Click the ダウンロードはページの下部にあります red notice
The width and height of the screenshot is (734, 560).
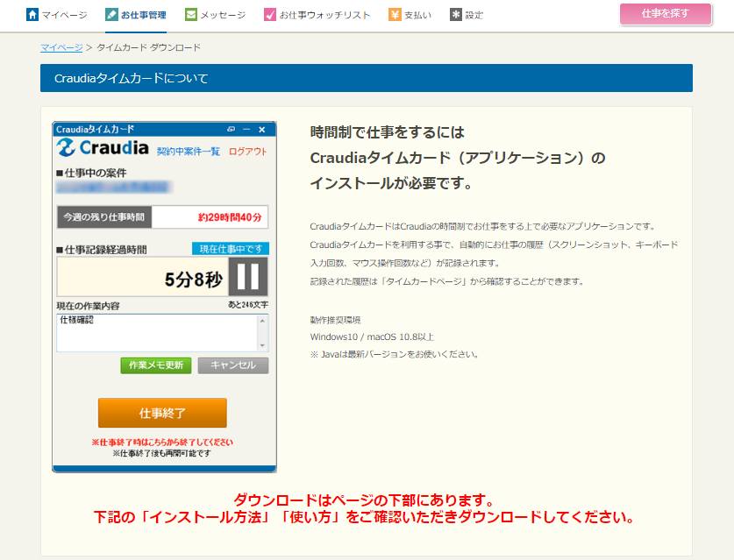pyautogui.click(x=365, y=500)
